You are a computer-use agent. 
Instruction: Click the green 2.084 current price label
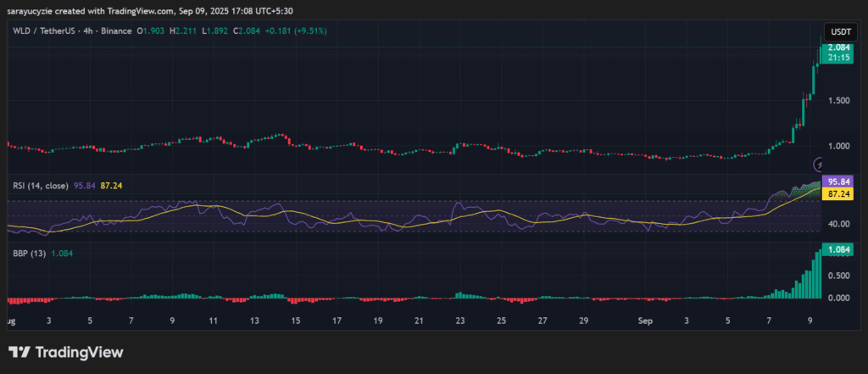839,47
